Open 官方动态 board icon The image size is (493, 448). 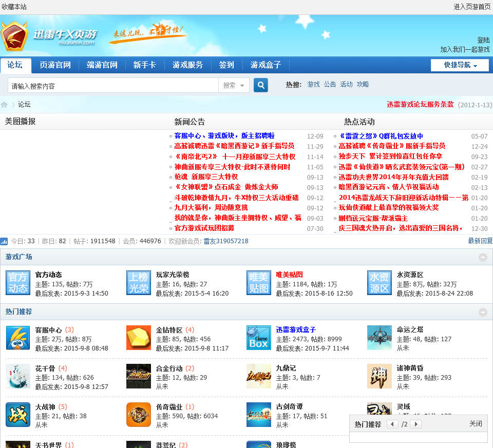click(x=18, y=283)
